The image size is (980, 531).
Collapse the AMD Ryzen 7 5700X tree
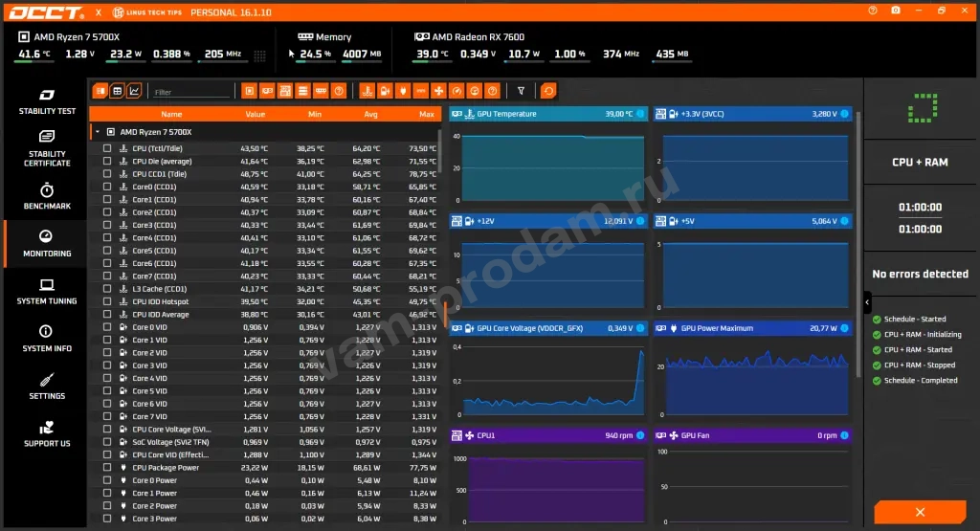coord(98,132)
